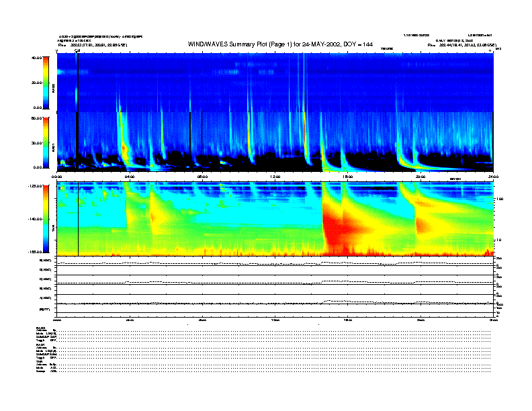Viewport: 532px width, 411px height.
Task: Click the 04:00 tick label under RAD1 panel
Action: pos(130,177)
